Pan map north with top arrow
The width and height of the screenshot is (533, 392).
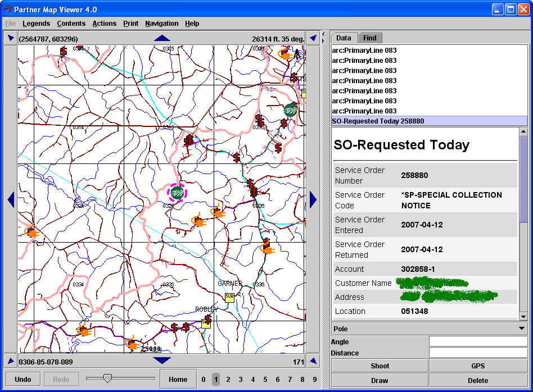[x=162, y=38]
